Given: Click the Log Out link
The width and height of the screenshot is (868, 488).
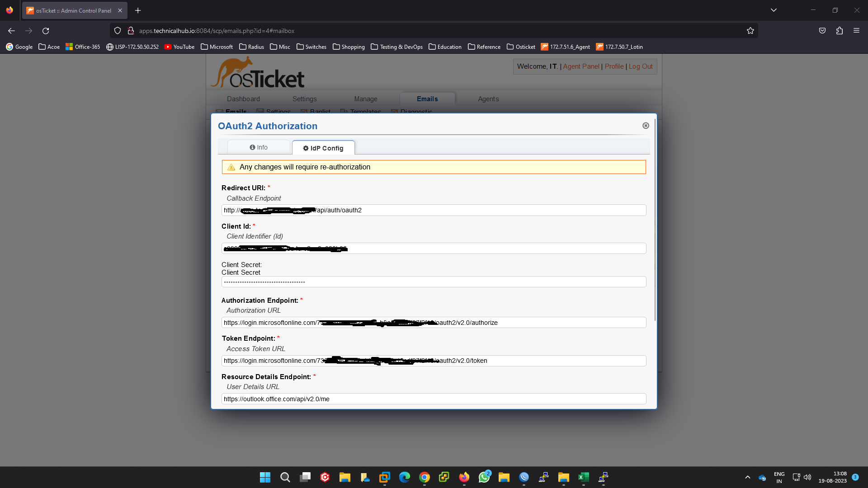Looking at the screenshot, I should [x=640, y=66].
